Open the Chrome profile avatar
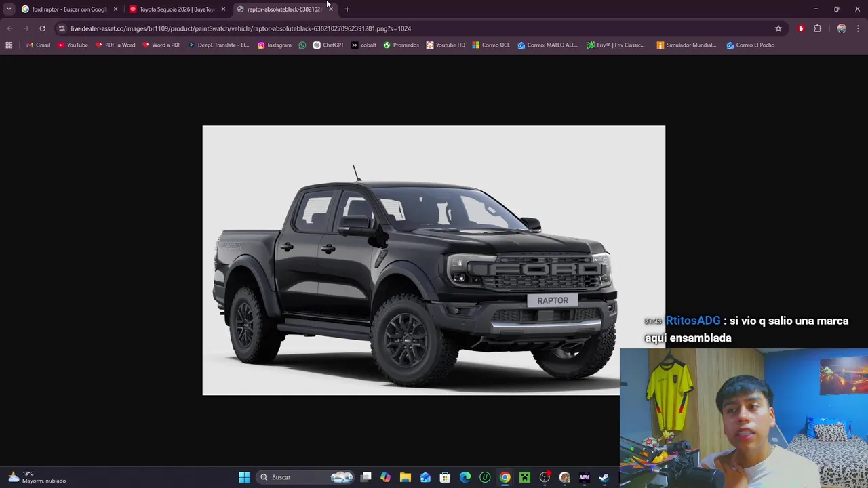The width and height of the screenshot is (868, 488). coord(842,28)
